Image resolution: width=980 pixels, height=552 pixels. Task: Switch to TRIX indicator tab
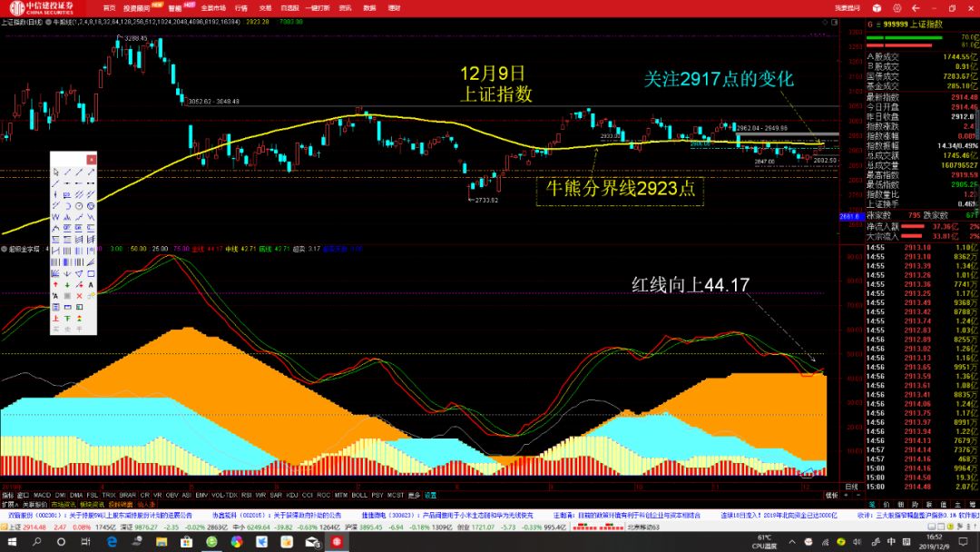109,495
